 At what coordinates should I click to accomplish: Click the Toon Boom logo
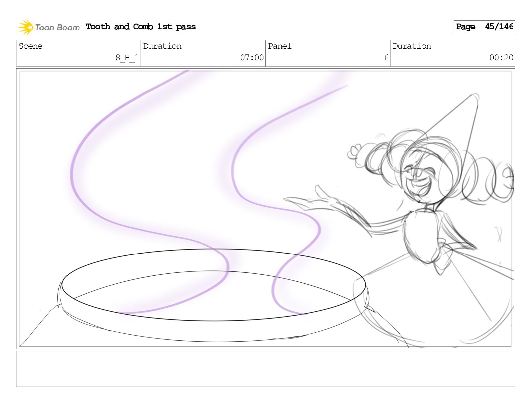(x=48, y=27)
